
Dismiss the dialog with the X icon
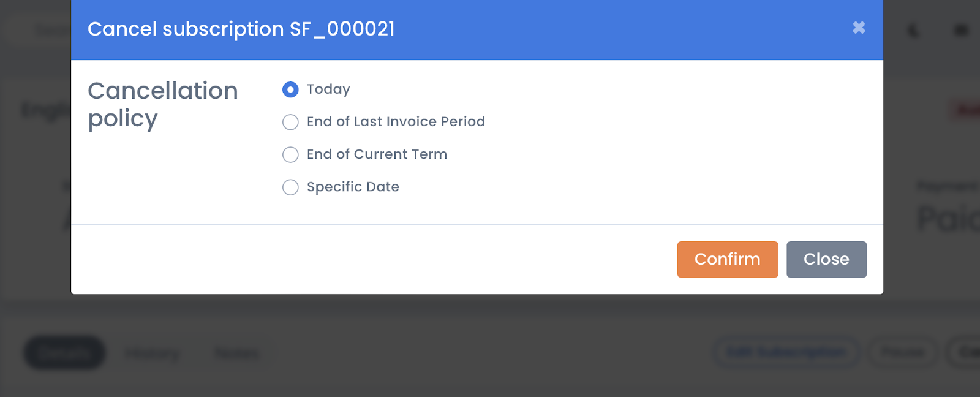click(x=859, y=28)
